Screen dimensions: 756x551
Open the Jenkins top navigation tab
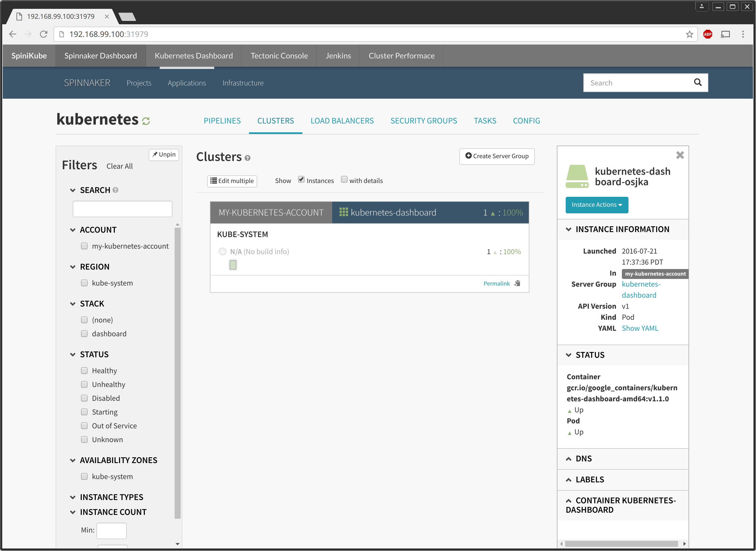point(338,56)
